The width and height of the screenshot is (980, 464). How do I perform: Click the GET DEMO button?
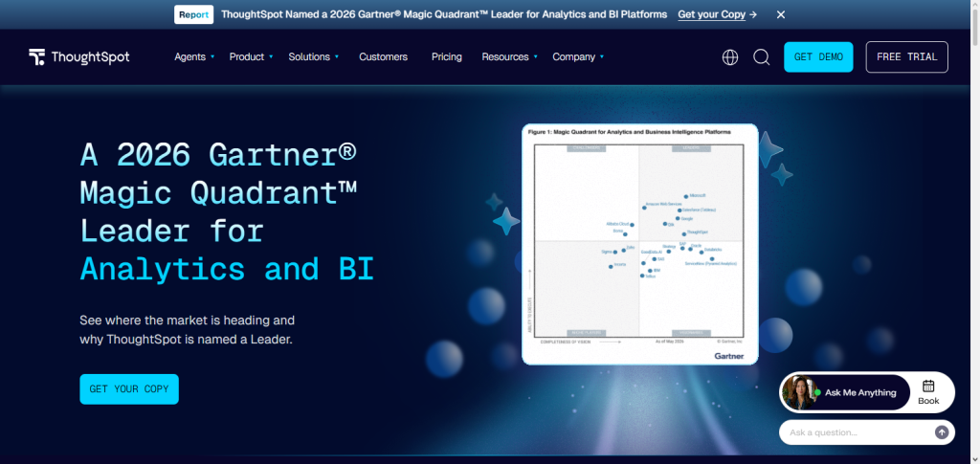818,56
